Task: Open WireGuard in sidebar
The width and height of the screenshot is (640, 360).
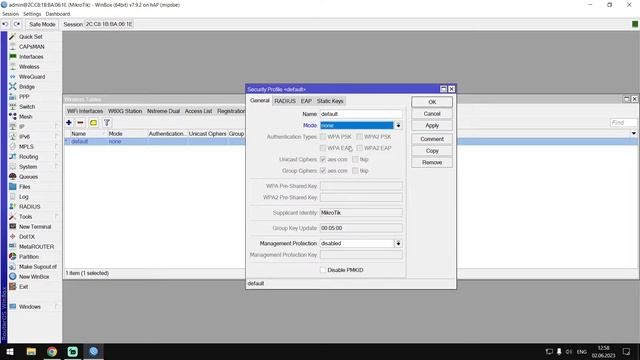Action: point(32,77)
